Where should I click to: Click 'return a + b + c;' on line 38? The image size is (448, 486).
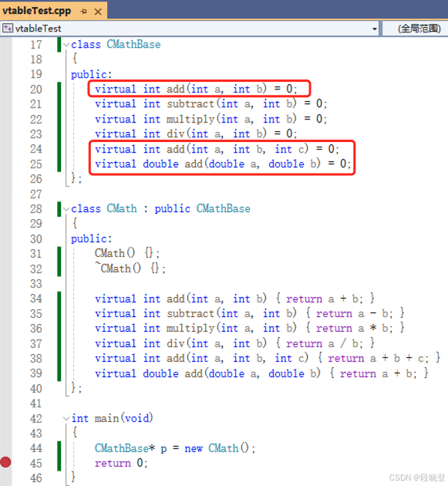coord(379,358)
